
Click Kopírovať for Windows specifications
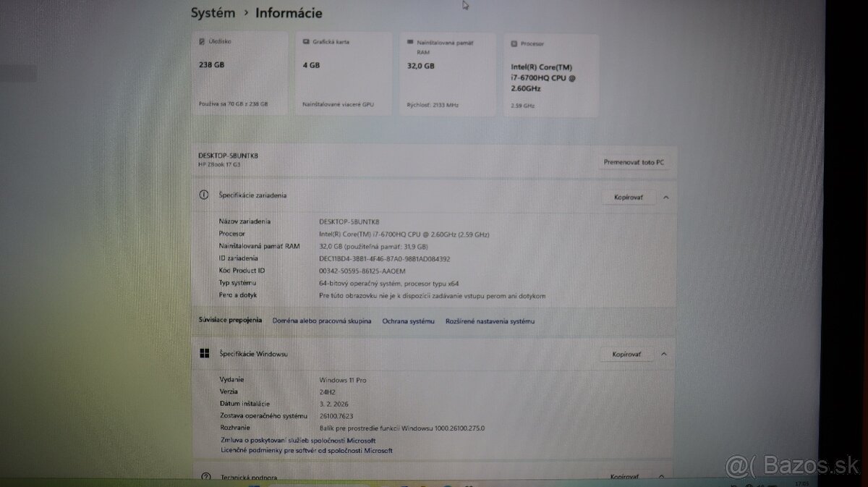(x=626, y=354)
